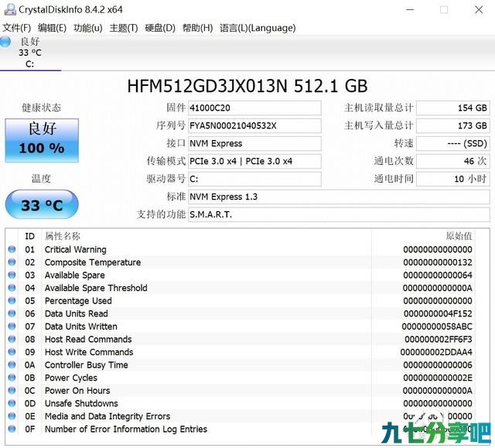Click raw value 000000000002E
The height and width of the screenshot is (448, 495).
coord(438,378)
